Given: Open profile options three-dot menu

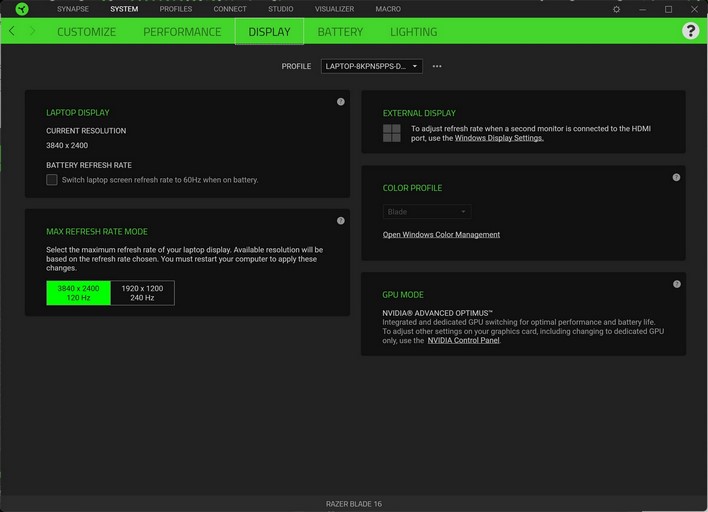Looking at the screenshot, I should coord(437,66).
